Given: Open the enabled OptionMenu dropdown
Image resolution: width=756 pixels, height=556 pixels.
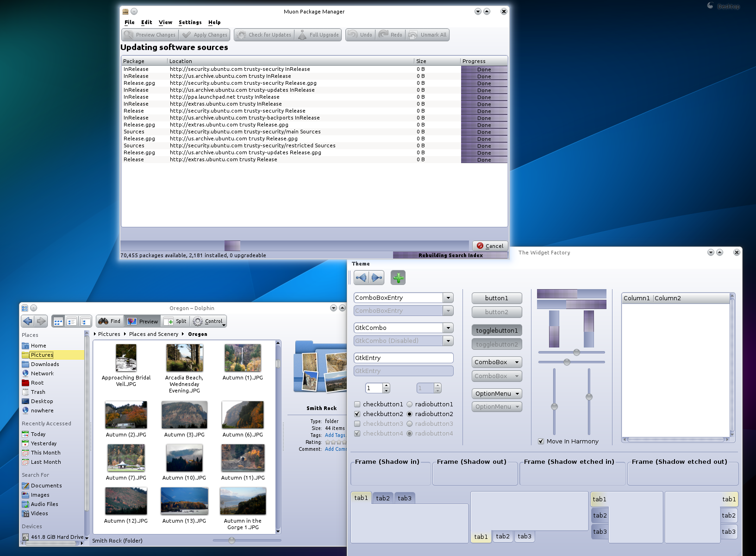Looking at the screenshot, I should click(x=497, y=394).
